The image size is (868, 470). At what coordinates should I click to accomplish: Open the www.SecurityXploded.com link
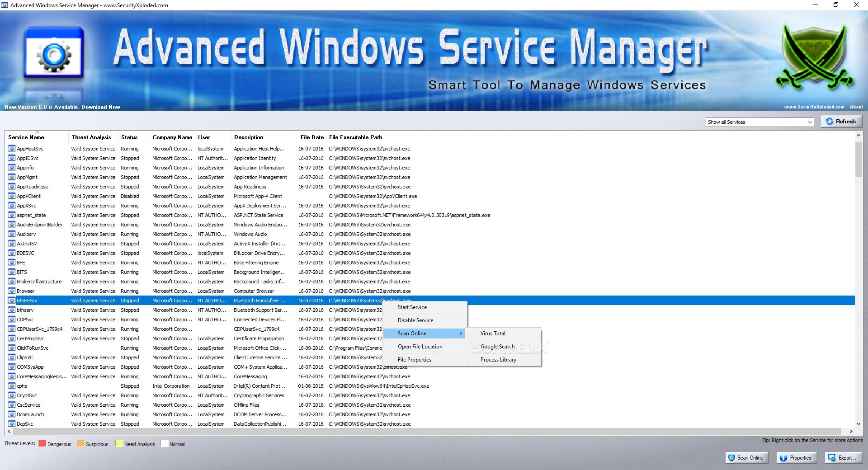tap(814, 107)
